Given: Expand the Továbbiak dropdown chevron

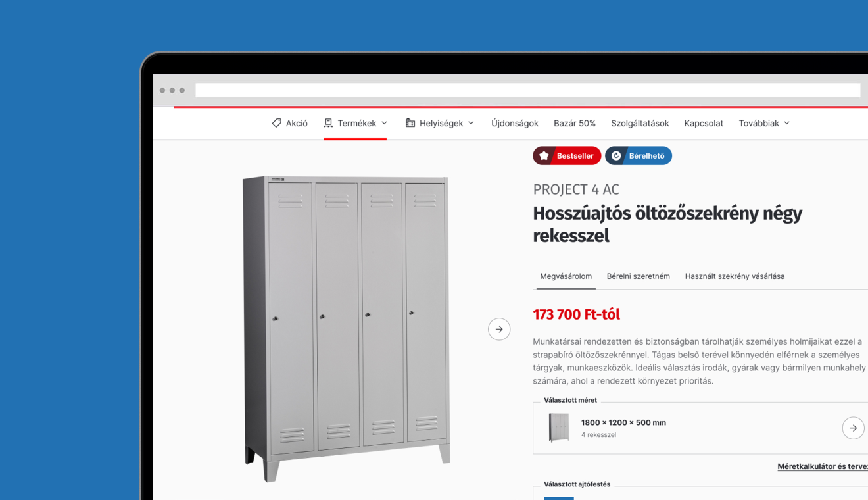Looking at the screenshot, I should point(787,123).
